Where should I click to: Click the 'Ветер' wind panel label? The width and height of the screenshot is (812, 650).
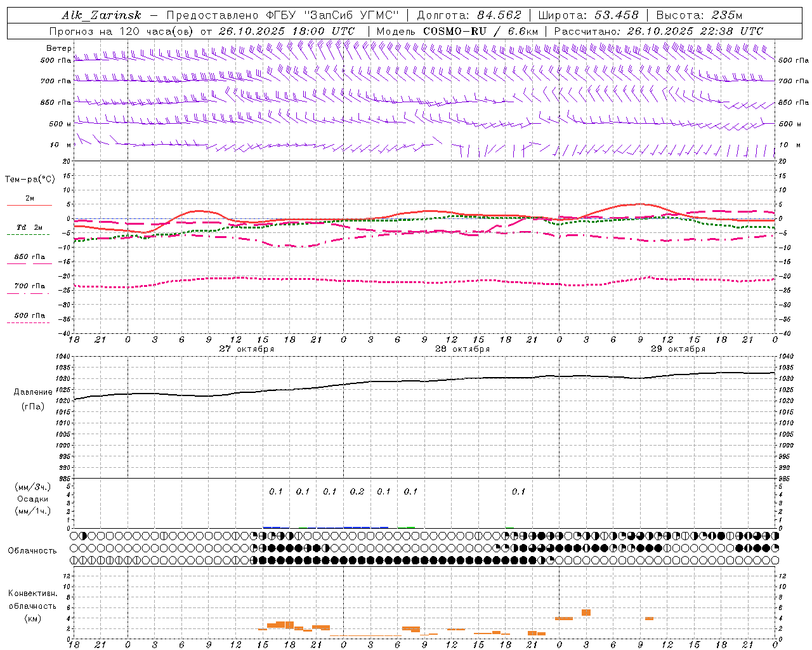59,48
